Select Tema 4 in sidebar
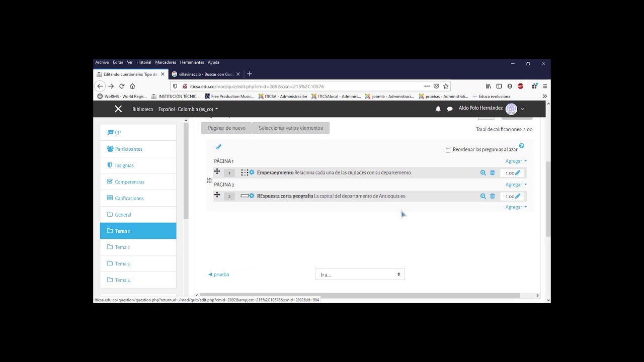Image resolution: width=644 pixels, height=362 pixels. click(138, 280)
